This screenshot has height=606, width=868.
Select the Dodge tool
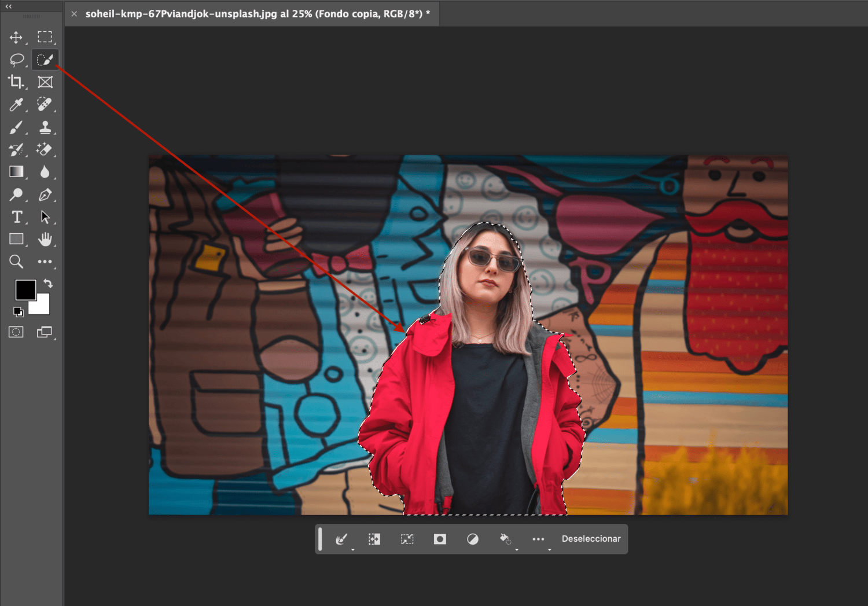(x=16, y=194)
